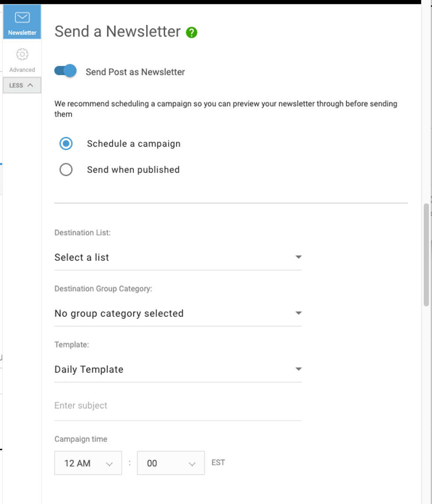
Task: Click the Newsletter envelope icon
Action: (x=22, y=18)
